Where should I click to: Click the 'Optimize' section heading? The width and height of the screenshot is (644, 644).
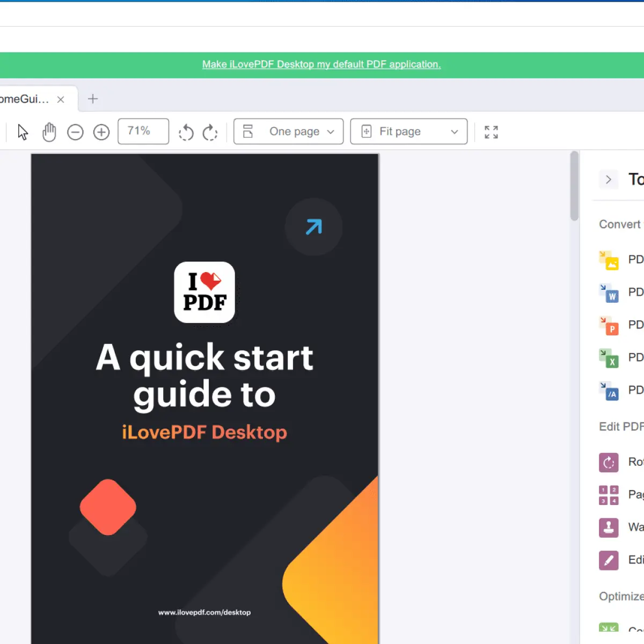click(621, 597)
